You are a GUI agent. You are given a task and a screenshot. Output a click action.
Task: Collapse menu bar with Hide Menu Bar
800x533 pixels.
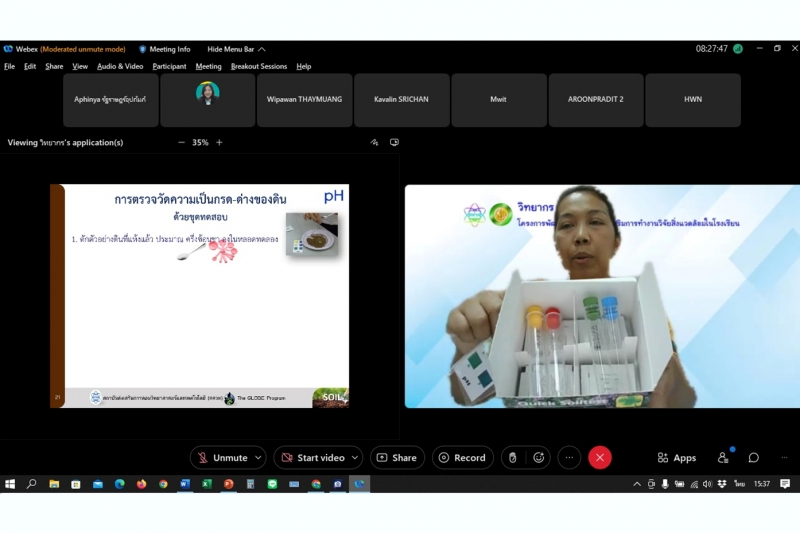pyautogui.click(x=236, y=49)
